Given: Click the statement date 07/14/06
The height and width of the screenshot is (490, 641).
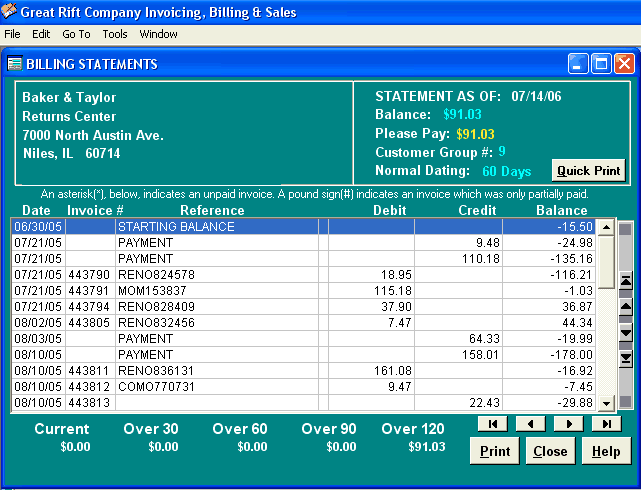Looking at the screenshot, I should [536, 96].
